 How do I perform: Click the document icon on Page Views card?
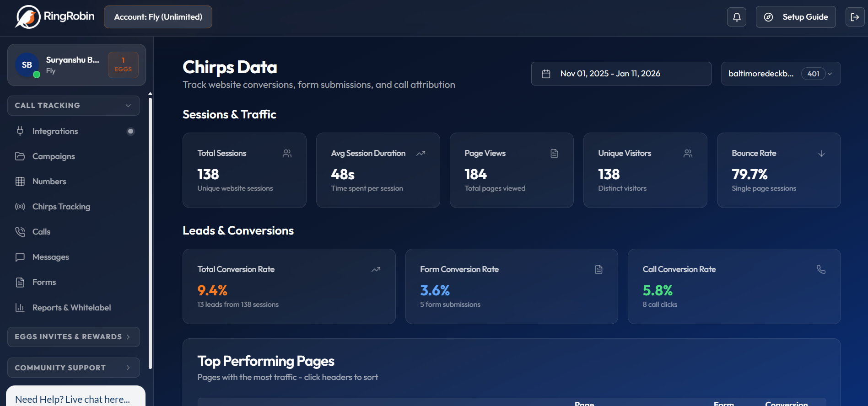554,154
